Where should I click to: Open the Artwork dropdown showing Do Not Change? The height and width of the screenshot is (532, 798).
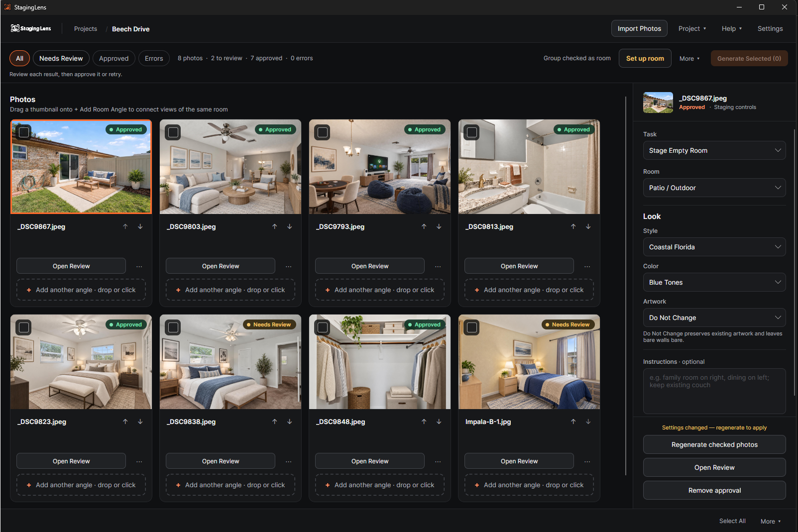click(714, 318)
